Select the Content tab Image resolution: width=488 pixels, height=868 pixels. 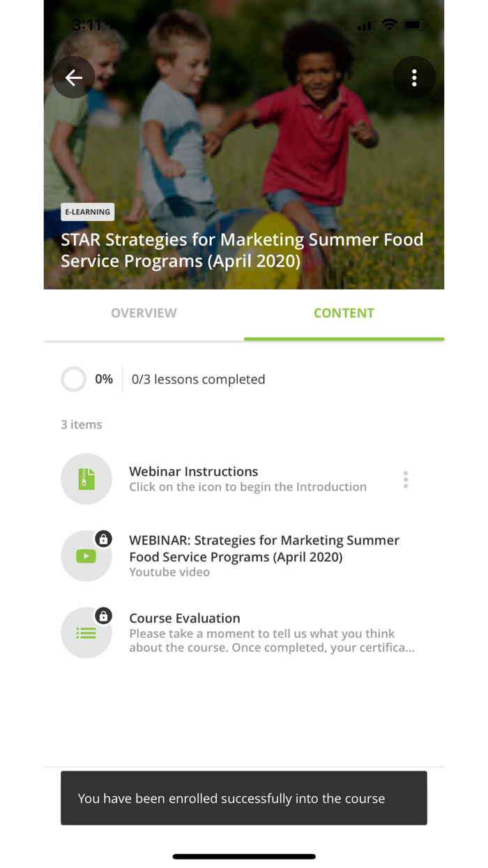(x=344, y=313)
